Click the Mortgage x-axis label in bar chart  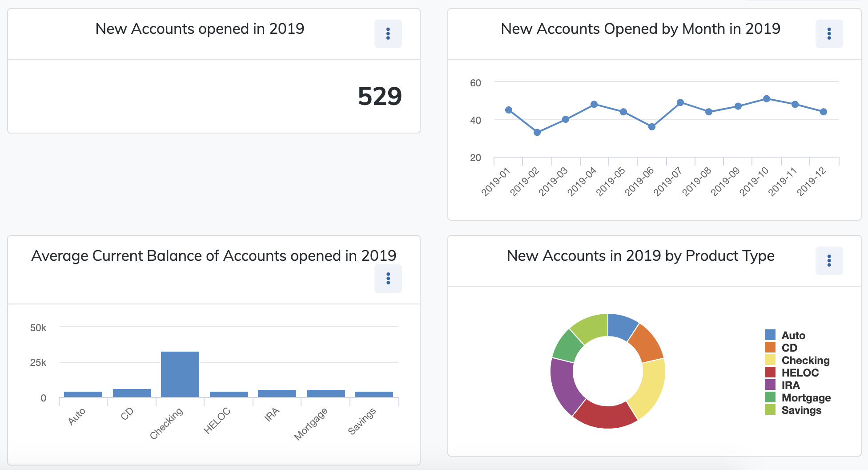(311, 424)
